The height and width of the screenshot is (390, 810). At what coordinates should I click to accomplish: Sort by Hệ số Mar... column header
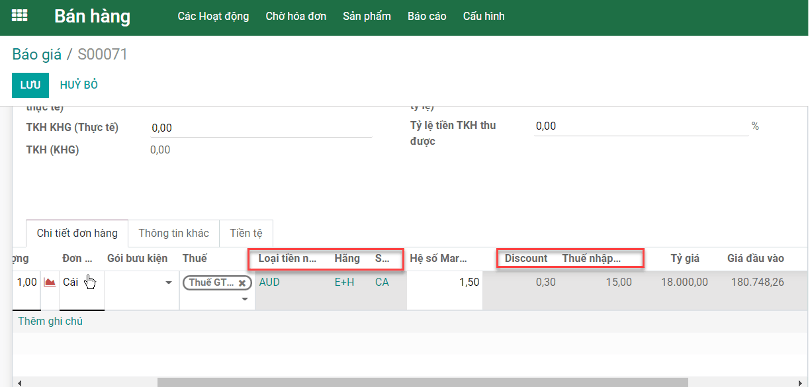[439, 259]
